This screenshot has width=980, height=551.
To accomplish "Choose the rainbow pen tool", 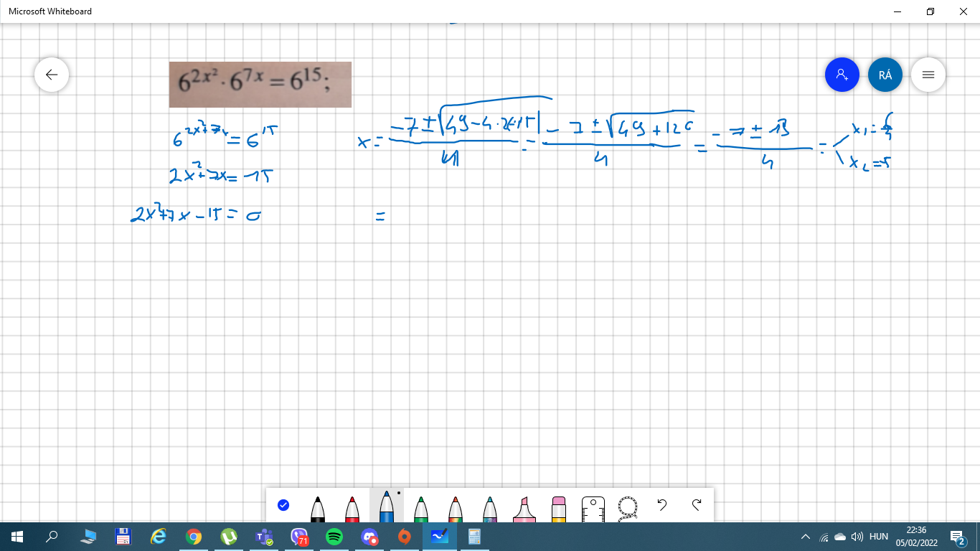I will click(x=456, y=508).
